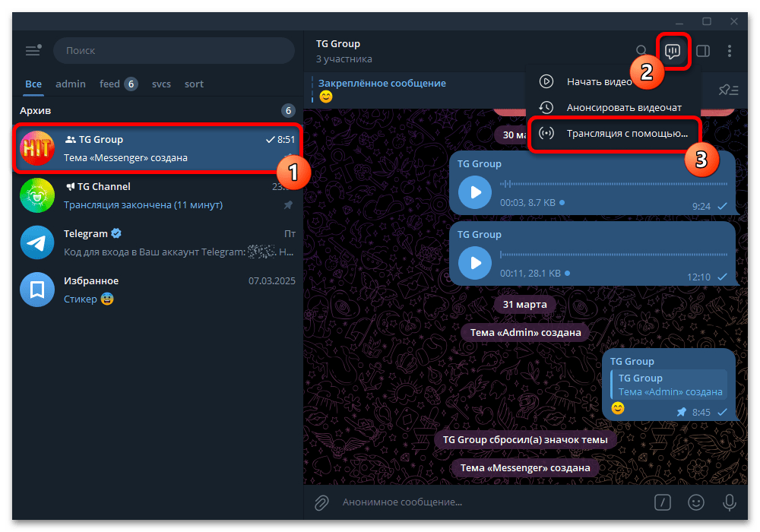Click 'TG Group сбросил(а) значок темы' message
Viewport: 760px width, 532px height.
pyautogui.click(x=525, y=439)
